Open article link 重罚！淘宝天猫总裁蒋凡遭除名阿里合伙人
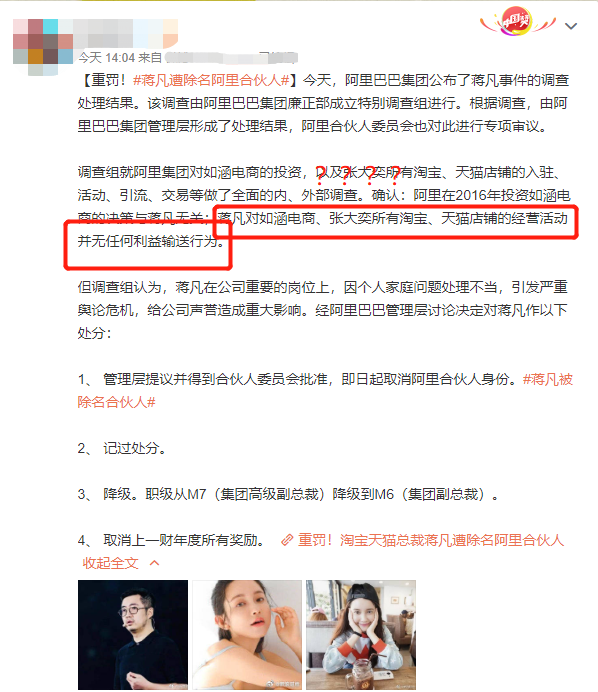Screen dimensions: 598x692 (x=431, y=540)
